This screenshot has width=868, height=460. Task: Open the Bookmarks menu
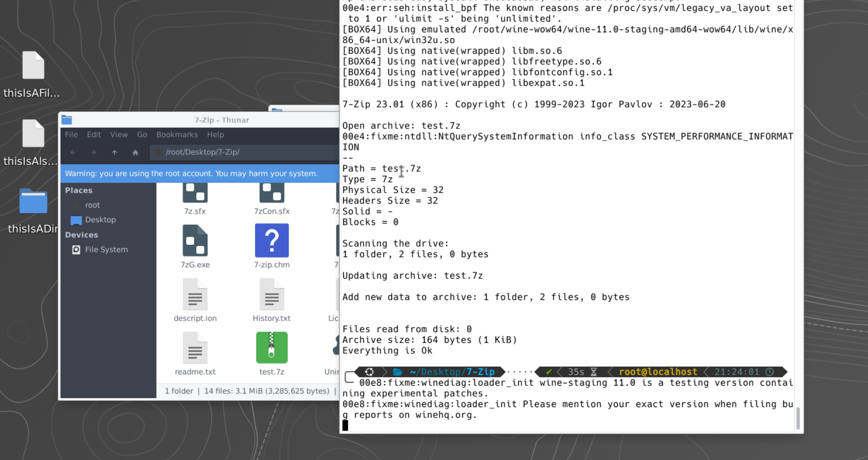coord(177,134)
